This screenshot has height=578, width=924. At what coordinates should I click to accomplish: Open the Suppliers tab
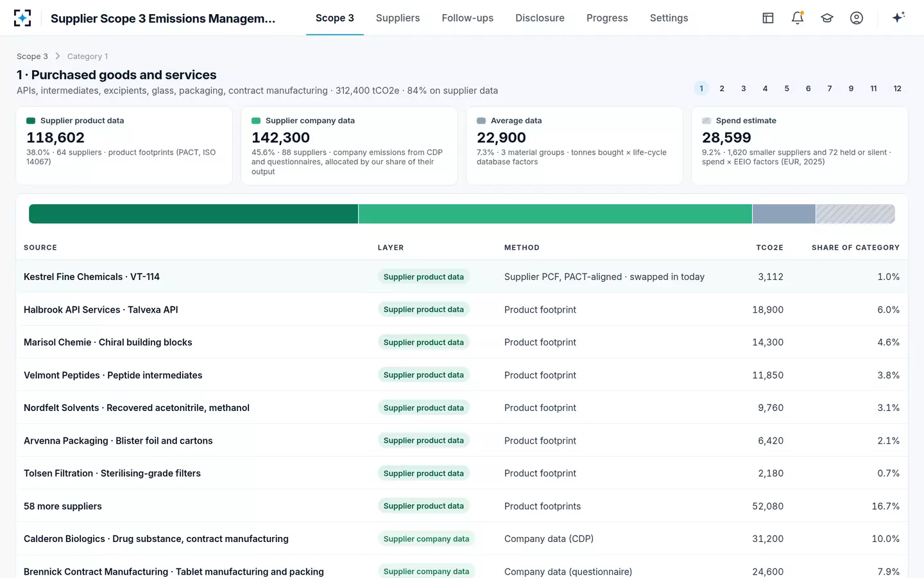pos(398,18)
